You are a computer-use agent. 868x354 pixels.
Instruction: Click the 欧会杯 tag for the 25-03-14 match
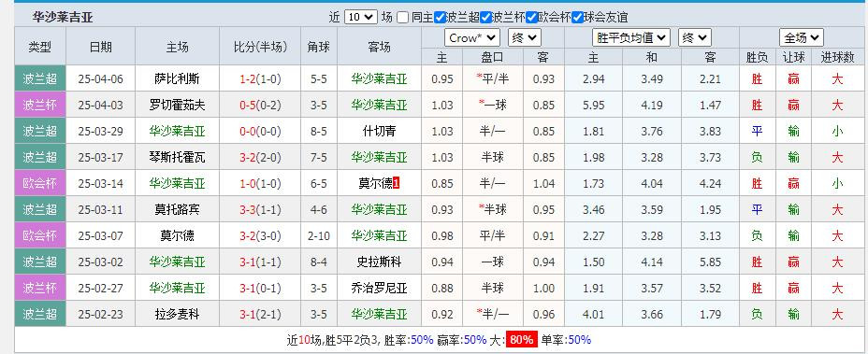point(40,183)
